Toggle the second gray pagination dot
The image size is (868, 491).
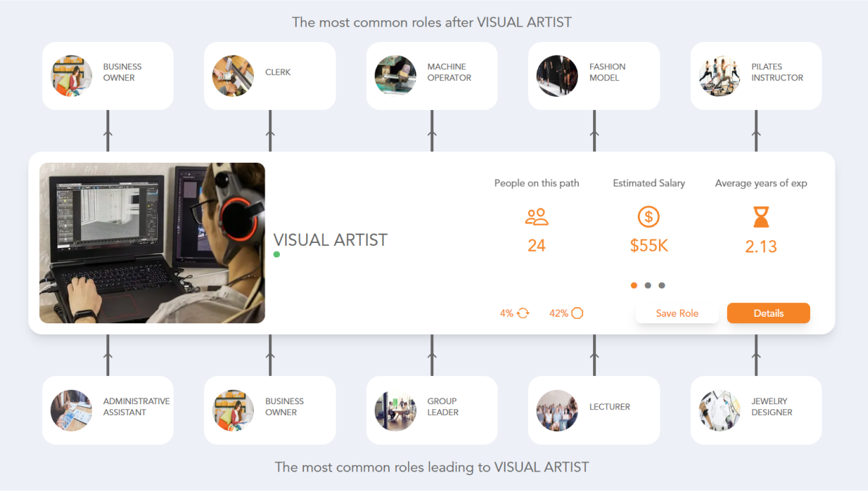tap(648, 286)
